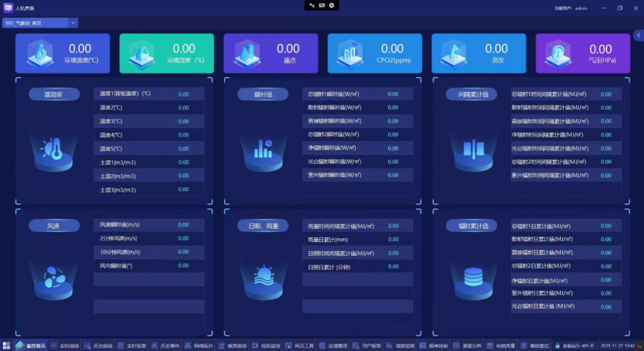644x351 pixels.
Task: Click the 趋势曲线 trend icon
Action: coord(221,346)
